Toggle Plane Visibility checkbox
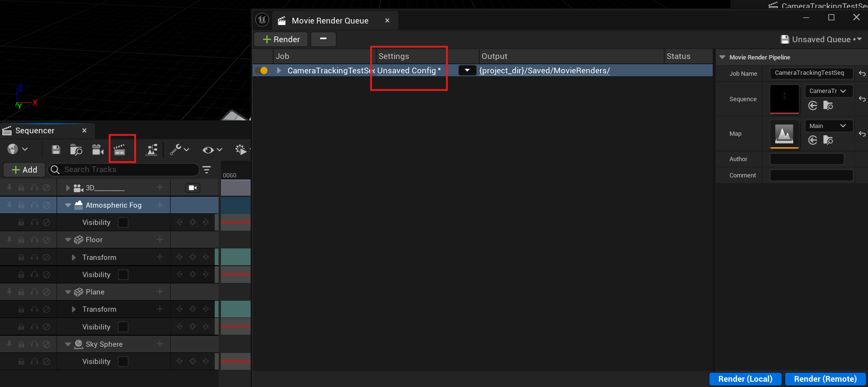 123,327
